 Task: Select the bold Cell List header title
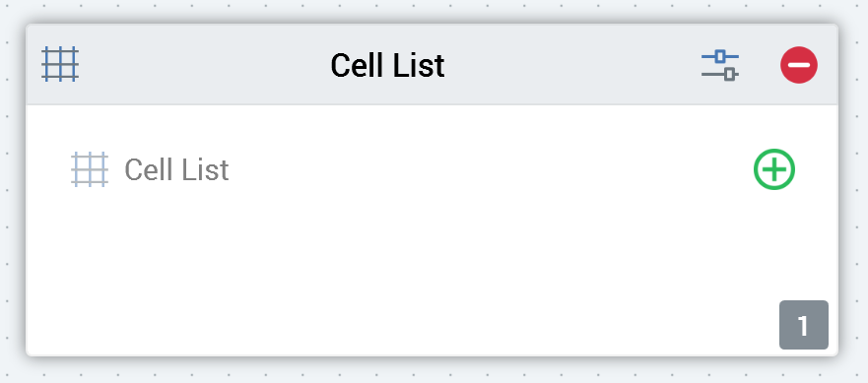pyautogui.click(x=387, y=65)
